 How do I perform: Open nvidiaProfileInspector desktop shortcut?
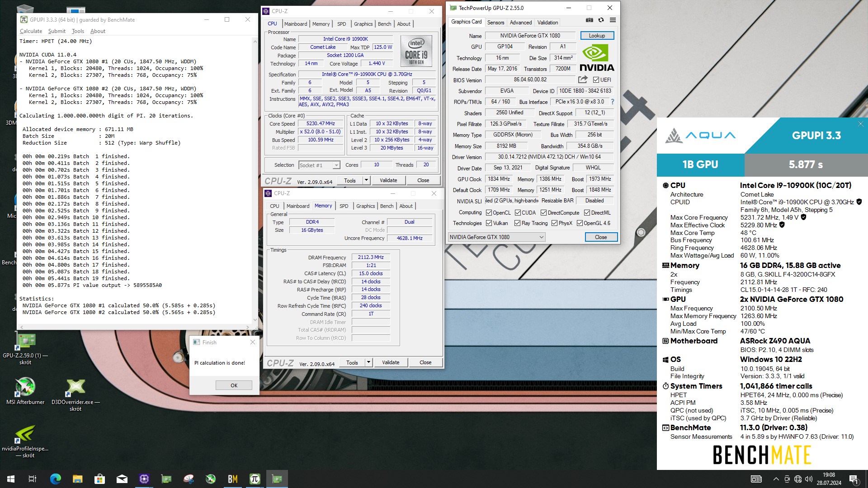[25, 441]
